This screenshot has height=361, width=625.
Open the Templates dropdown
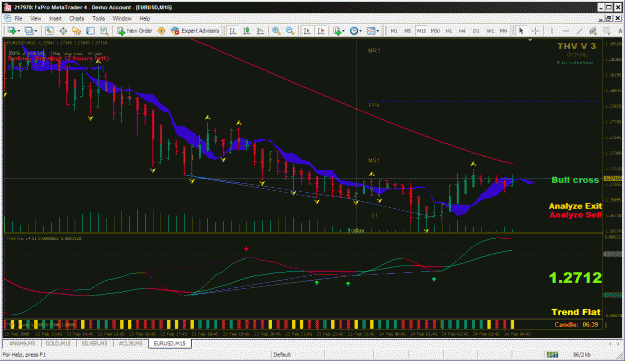coord(373,31)
